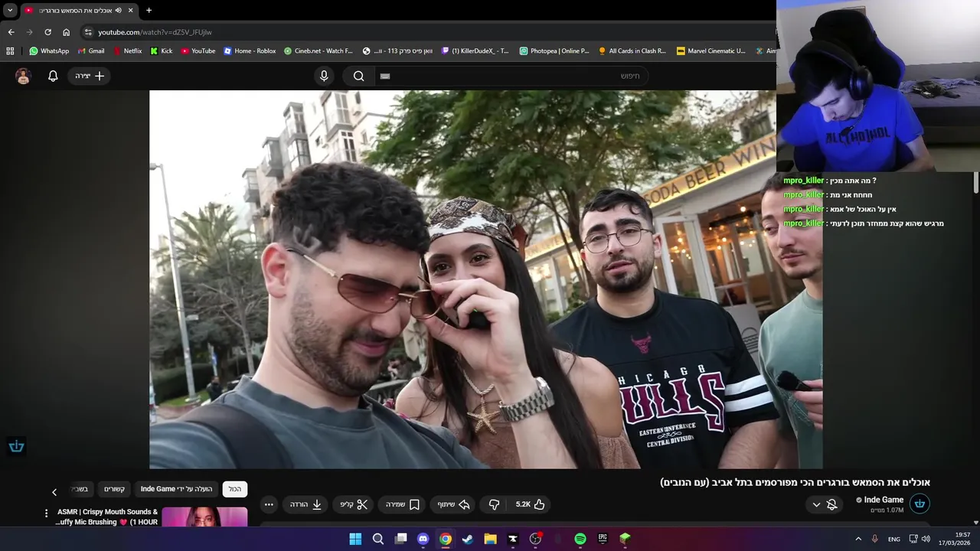Save the video to a playlist
Image resolution: width=980 pixels, height=551 pixels.
pyautogui.click(x=402, y=504)
